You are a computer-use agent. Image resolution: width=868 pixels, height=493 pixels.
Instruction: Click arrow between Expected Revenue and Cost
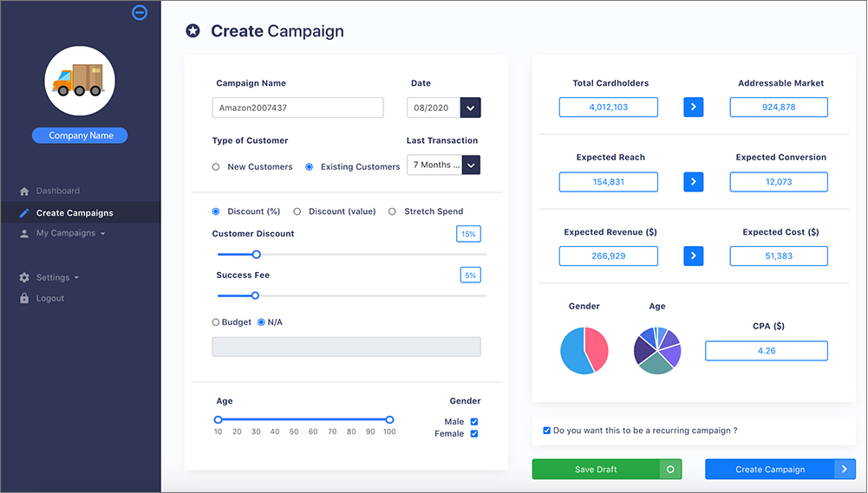(693, 256)
